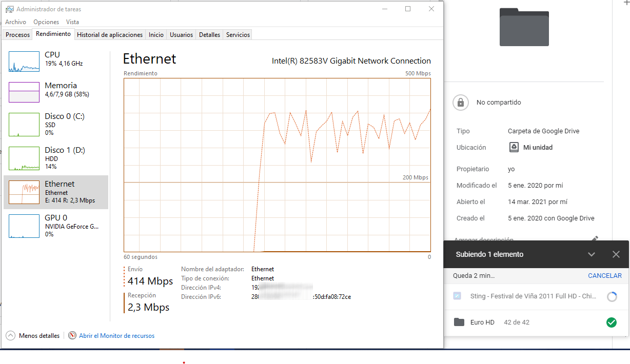Collapse details with Menos detalles arrow

(x=10, y=336)
